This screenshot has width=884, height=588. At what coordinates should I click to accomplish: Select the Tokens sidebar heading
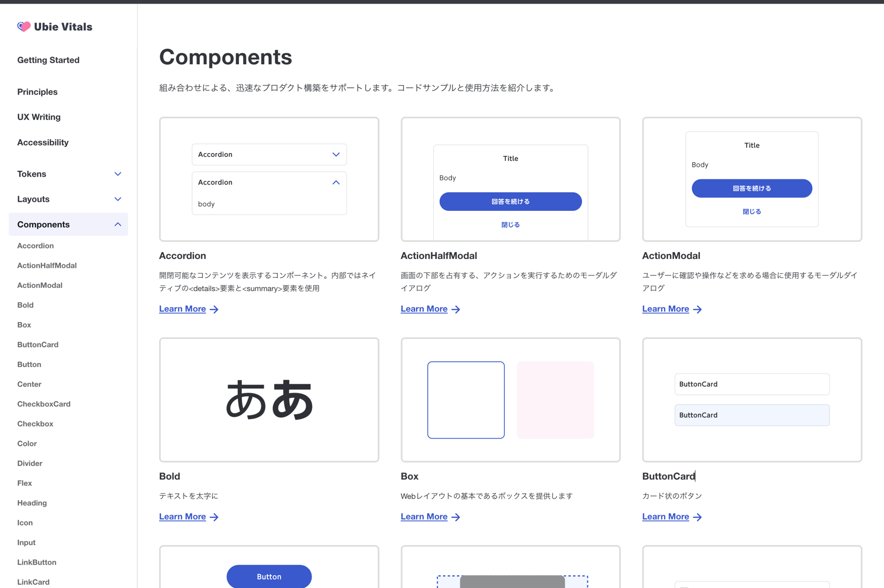(32, 174)
